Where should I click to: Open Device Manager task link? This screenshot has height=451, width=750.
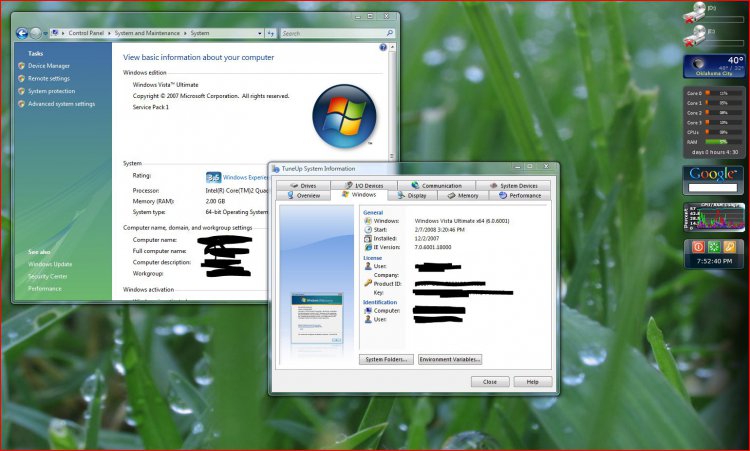(x=49, y=66)
